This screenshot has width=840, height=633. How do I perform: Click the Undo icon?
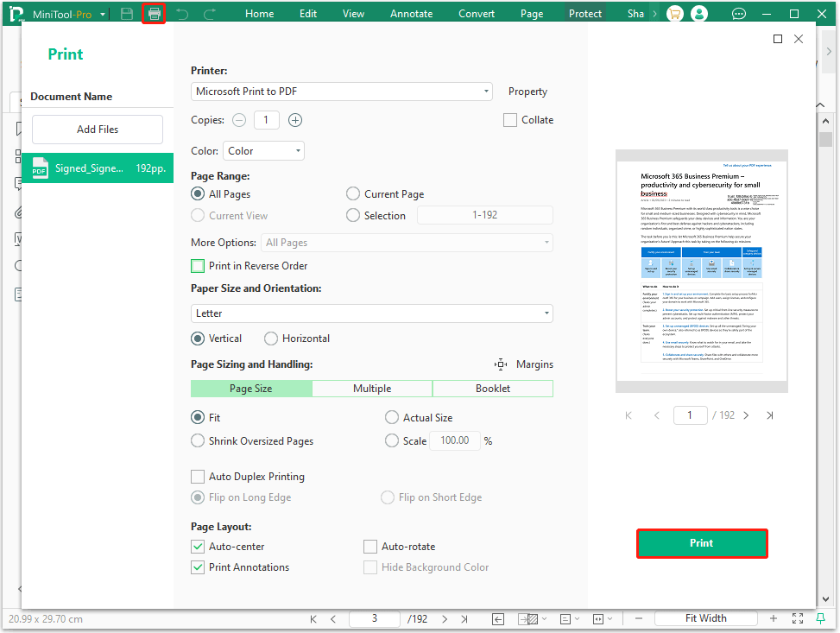181,13
